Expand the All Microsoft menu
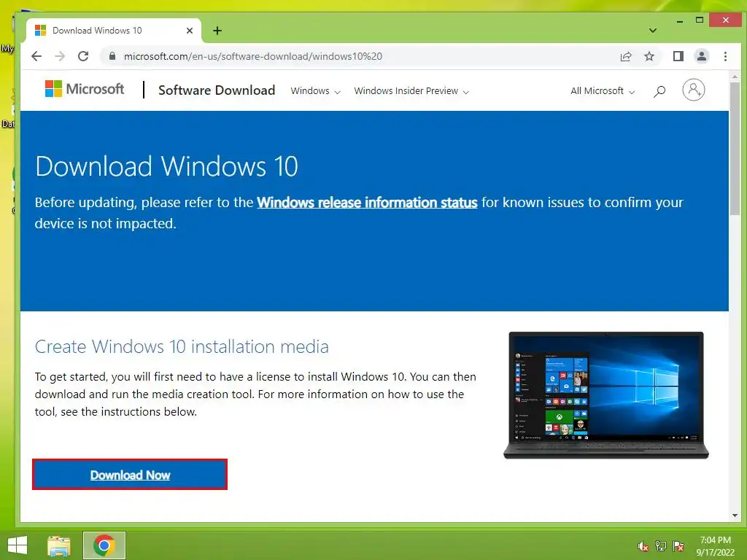 tap(602, 91)
